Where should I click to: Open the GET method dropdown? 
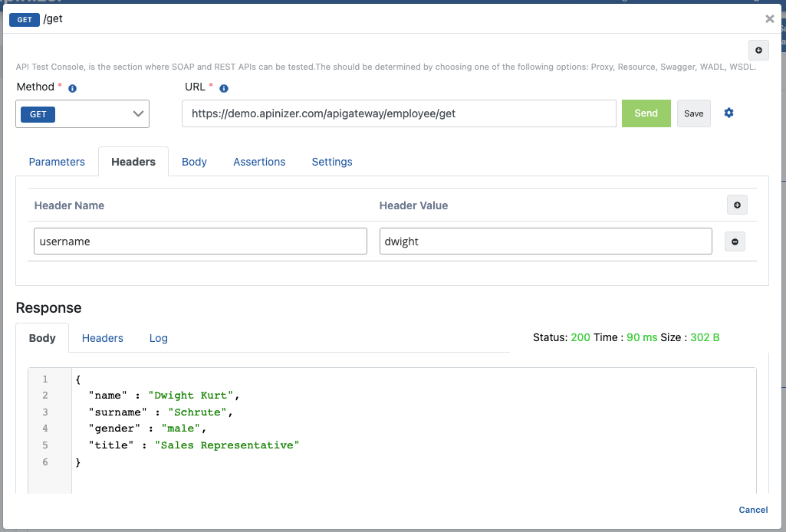[83, 114]
